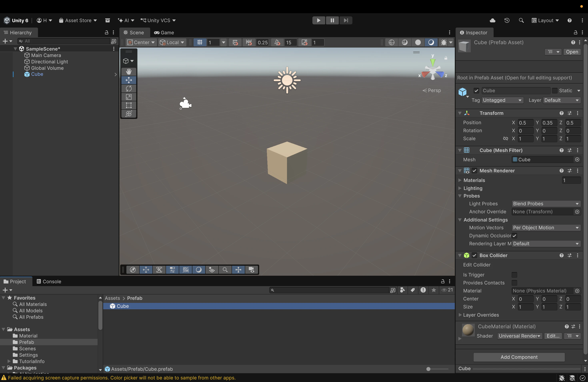Viewport: 588px width, 382px height.
Task: Click the Add Component button
Action: pyautogui.click(x=519, y=357)
